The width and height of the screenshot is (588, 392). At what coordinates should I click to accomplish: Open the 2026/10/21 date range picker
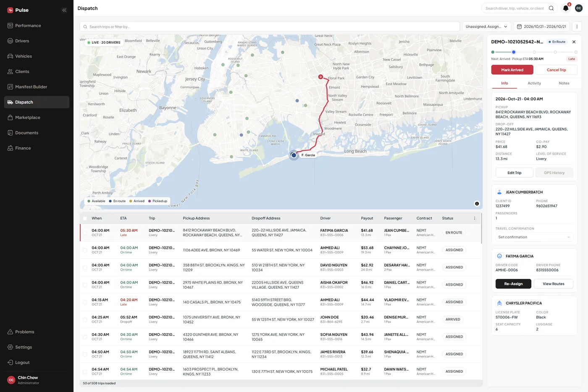click(541, 26)
